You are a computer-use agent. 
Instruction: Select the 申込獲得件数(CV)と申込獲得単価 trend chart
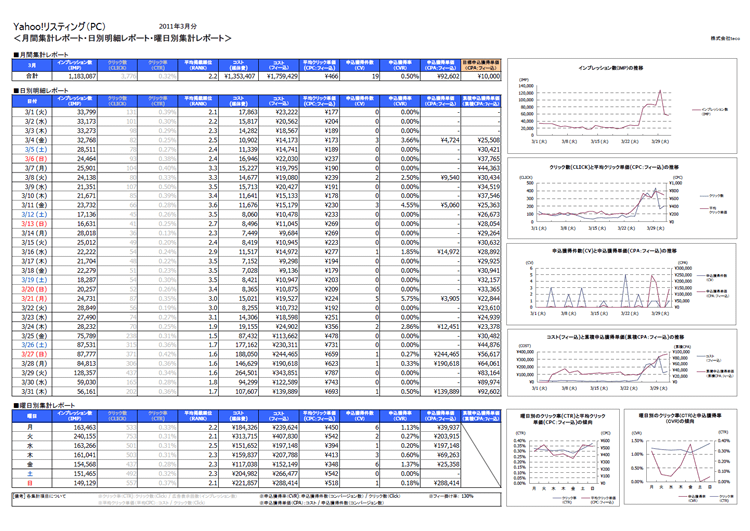point(622,284)
